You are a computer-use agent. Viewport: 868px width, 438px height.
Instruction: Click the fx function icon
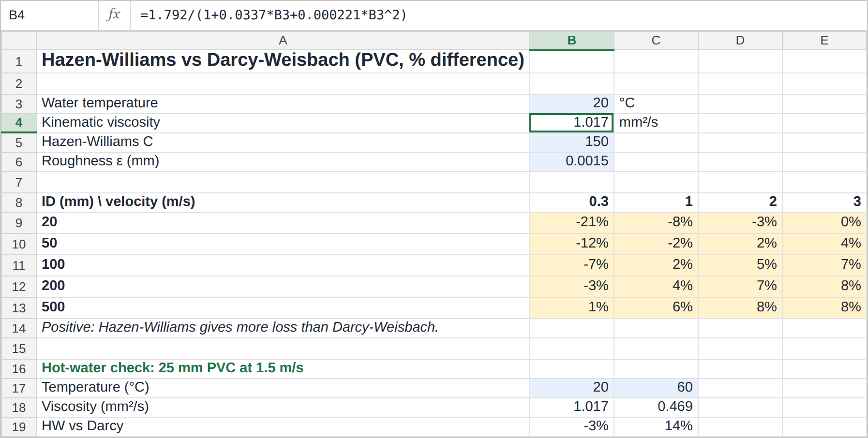(114, 15)
